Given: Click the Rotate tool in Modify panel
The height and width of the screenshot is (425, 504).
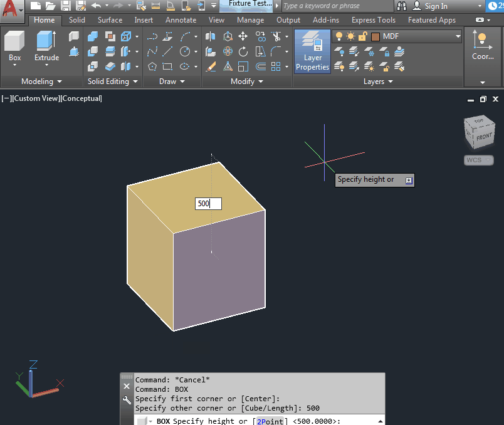Looking at the screenshot, I should [x=243, y=51].
